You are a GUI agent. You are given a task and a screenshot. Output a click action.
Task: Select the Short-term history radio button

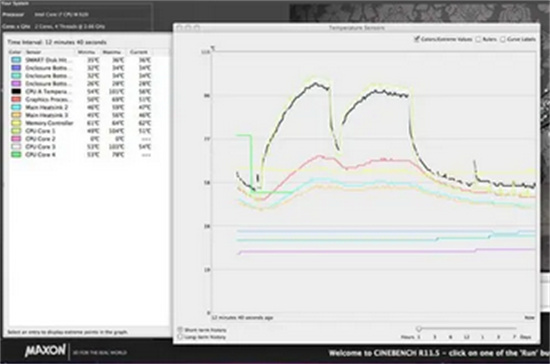[x=180, y=330]
